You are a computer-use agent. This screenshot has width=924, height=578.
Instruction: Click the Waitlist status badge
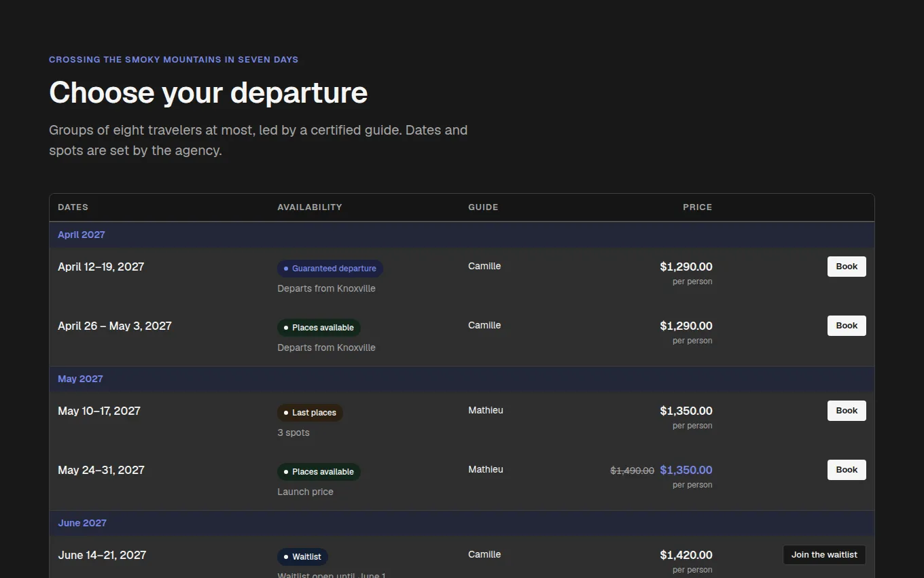[x=302, y=557]
